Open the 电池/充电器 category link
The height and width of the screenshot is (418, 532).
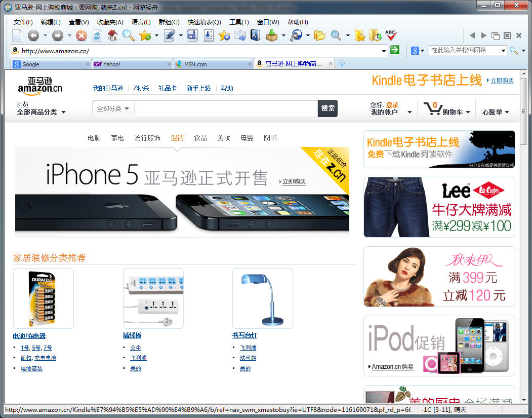29,336
